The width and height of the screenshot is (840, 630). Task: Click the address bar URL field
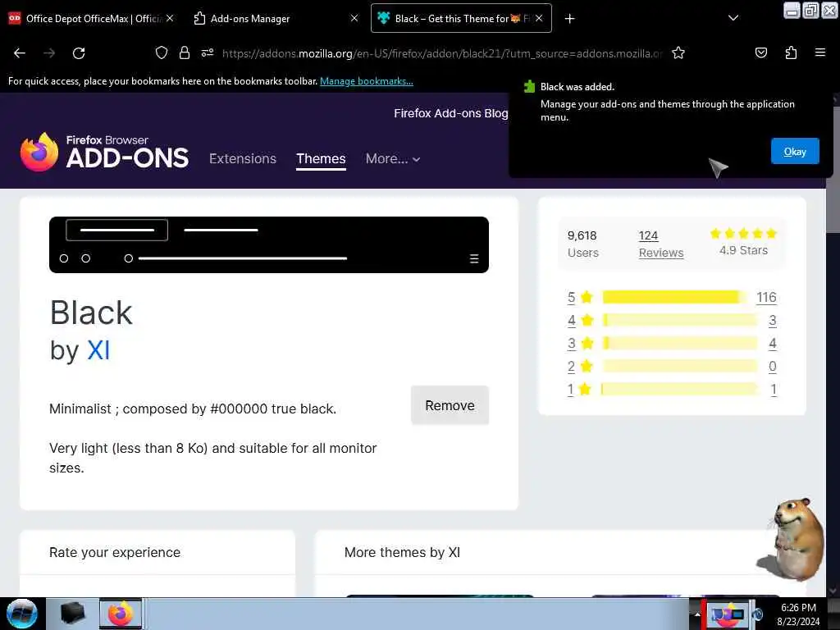point(442,53)
